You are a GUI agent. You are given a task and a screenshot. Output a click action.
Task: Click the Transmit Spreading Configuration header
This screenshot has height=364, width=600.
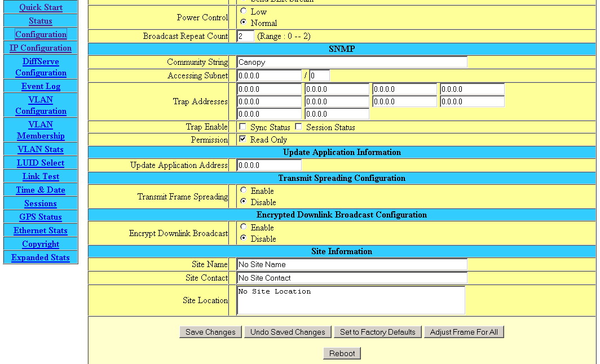(342, 178)
